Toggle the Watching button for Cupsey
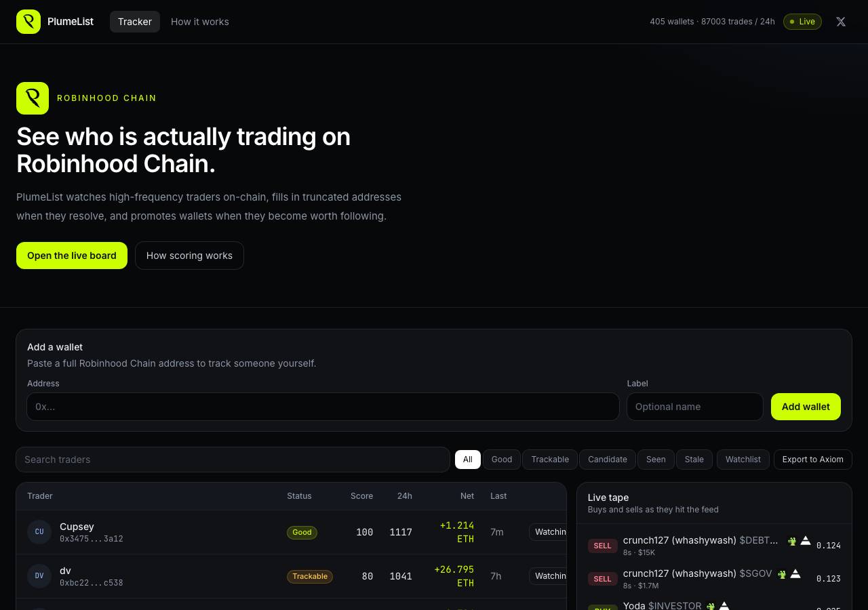The image size is (868, 610). (x=548, y=532)
